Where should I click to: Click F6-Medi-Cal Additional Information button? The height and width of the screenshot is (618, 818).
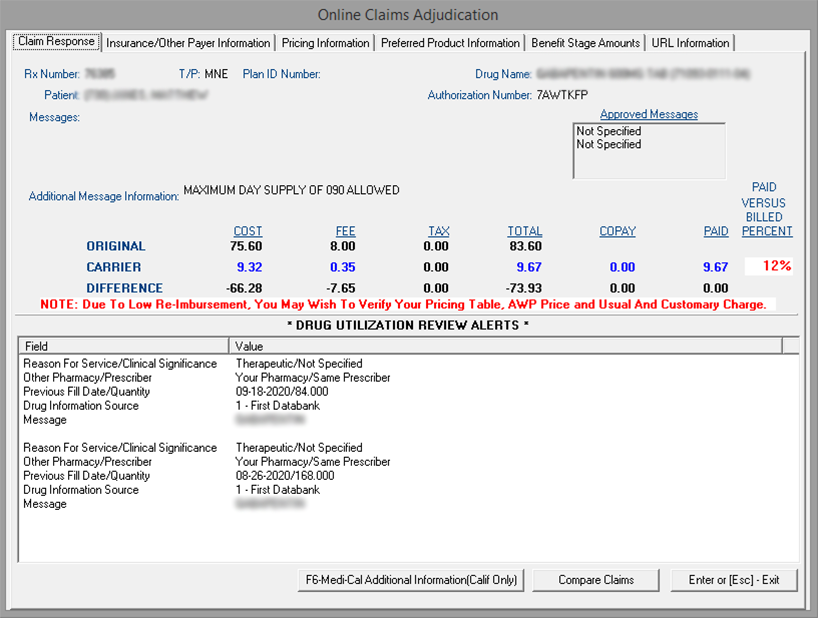tap(411, 580)
